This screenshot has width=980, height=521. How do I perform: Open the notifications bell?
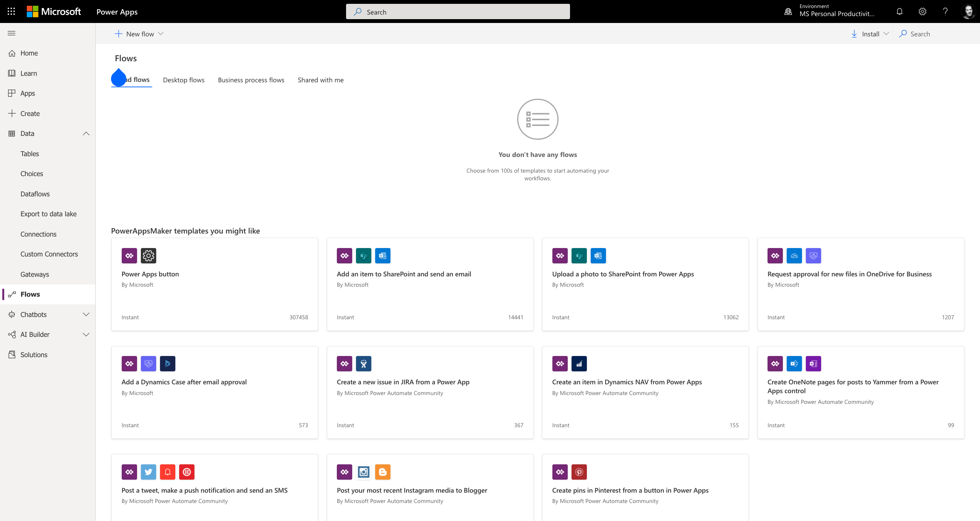[x=899, y=11]
